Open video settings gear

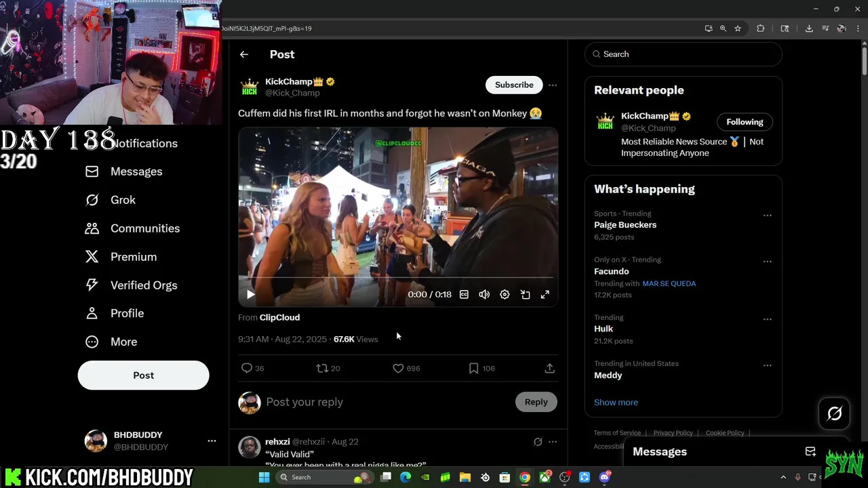point(505,294)
